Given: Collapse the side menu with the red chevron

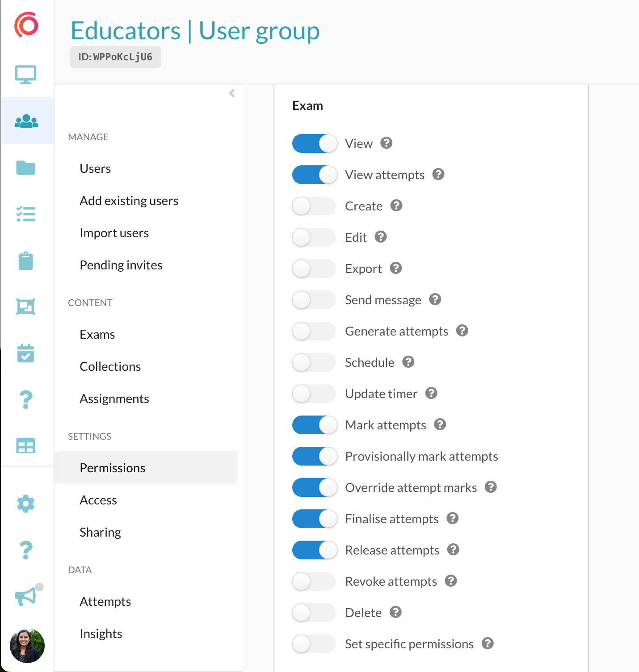Looking at the screenshot, I should pyautogui.click(x=232, y=93).
